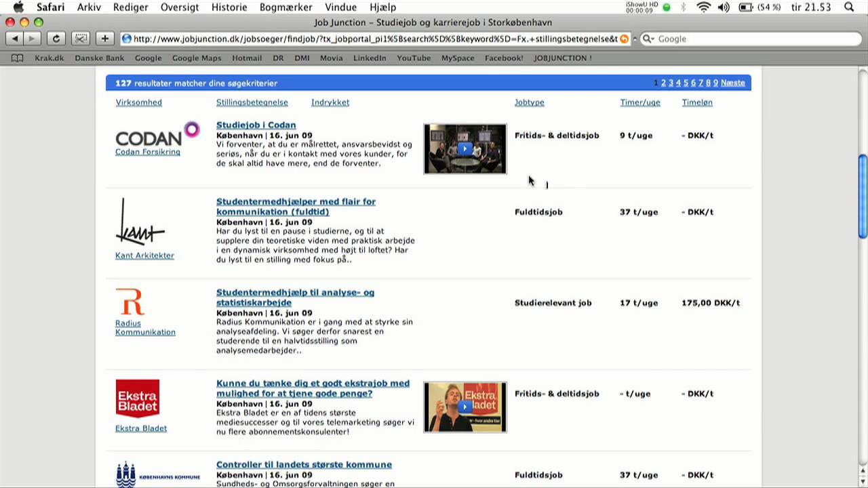Open the YouTube bookmark

click(414, 58)
